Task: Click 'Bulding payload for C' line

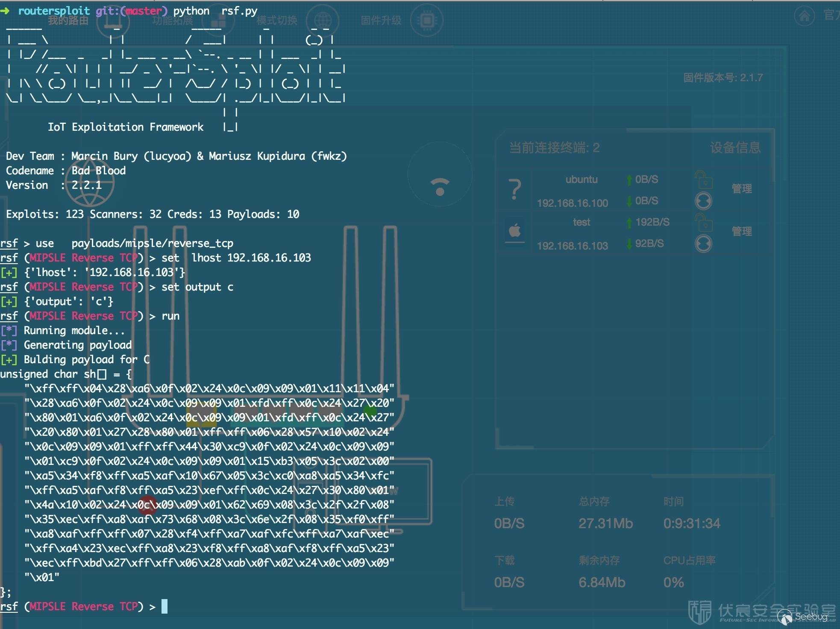Action: pyautogui.click(x=75, y=359)
